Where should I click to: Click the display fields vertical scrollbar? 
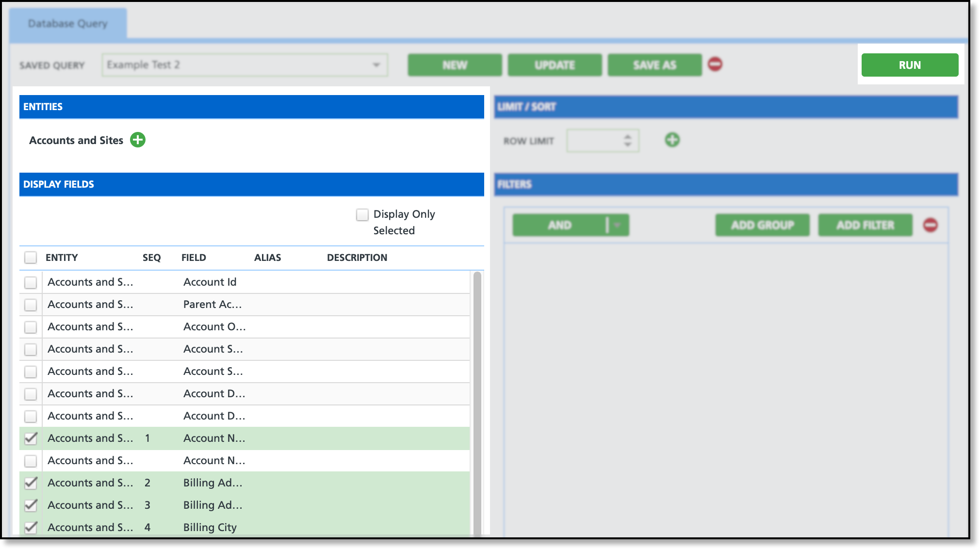(x=477, y=403)
